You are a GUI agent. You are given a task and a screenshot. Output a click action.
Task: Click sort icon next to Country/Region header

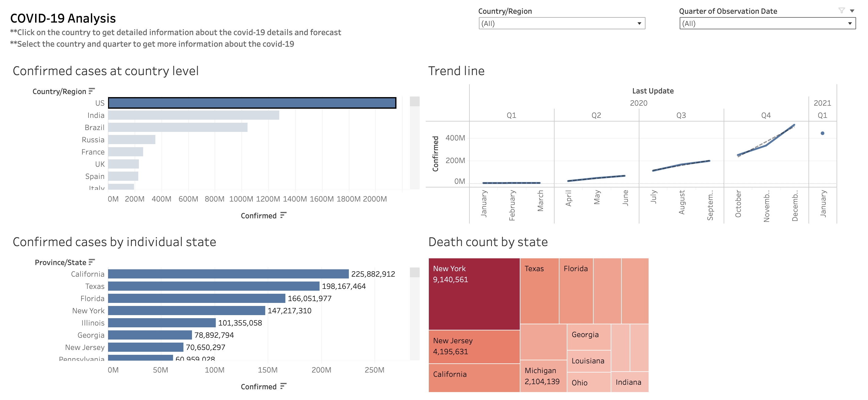click(92, 91)
